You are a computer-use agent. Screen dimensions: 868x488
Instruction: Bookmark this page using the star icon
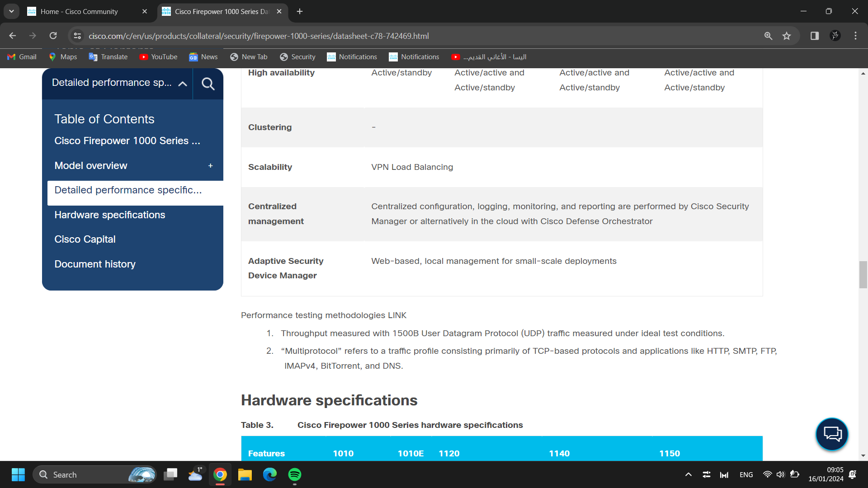click(x=787, y=36)
